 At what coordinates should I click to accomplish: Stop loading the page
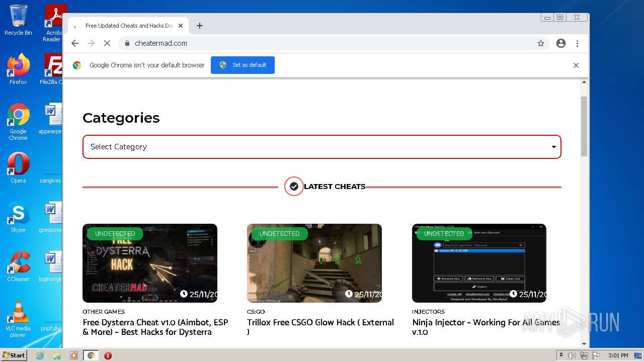pyautogui.click(x=107, y=43)
